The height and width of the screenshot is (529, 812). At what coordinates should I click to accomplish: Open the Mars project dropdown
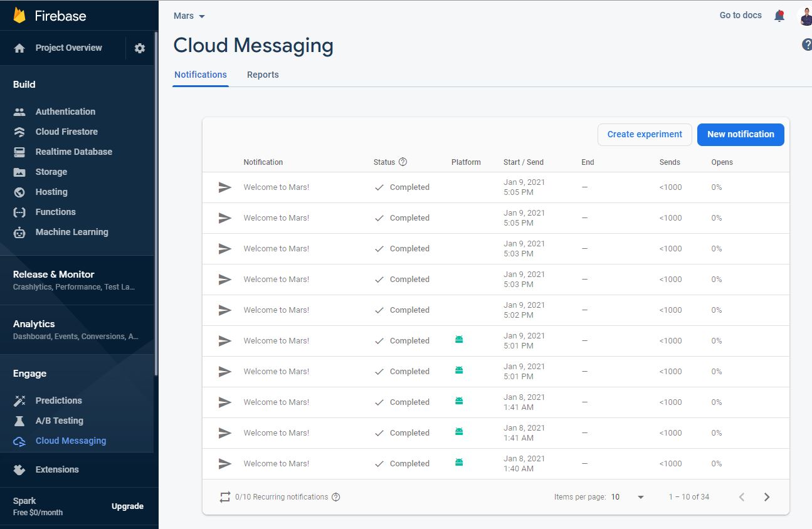coord(189,16)
